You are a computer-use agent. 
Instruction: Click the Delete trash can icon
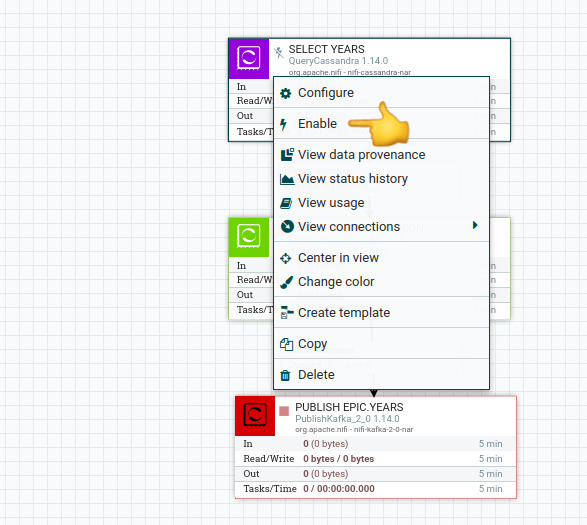click(x=285, y=375)
